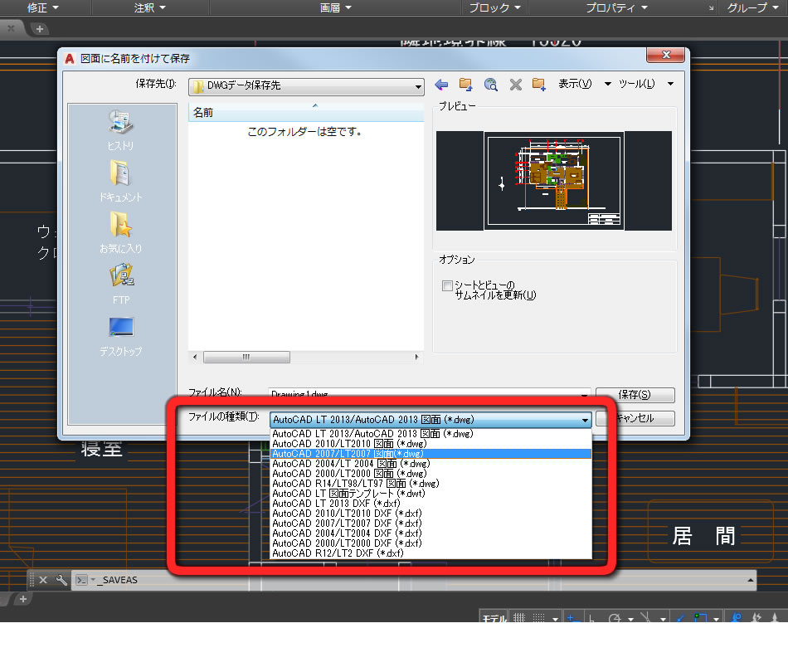Viewport: 788px width, 672px height.
Task: Select AutoCAD 2000/LT2000 図面 (*.dwg) option
Action: (x=430, y=474)
